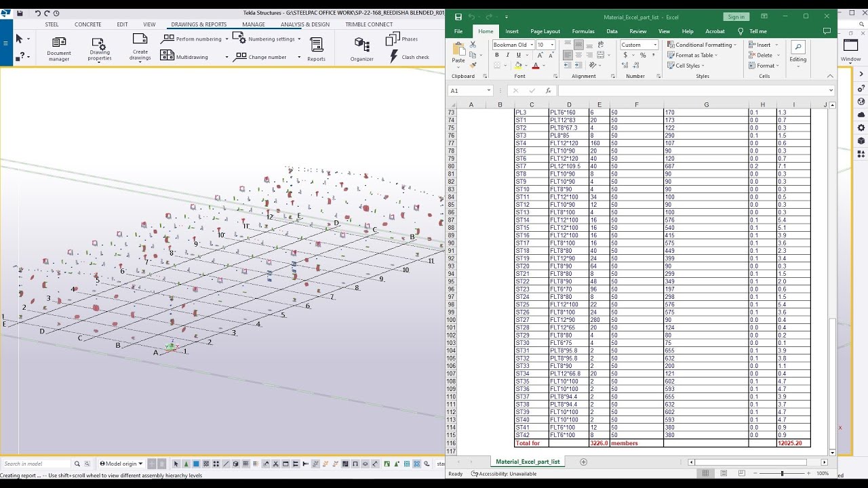
Task: Click the Cut scissors icon in Excel
Action: point(473,45)
